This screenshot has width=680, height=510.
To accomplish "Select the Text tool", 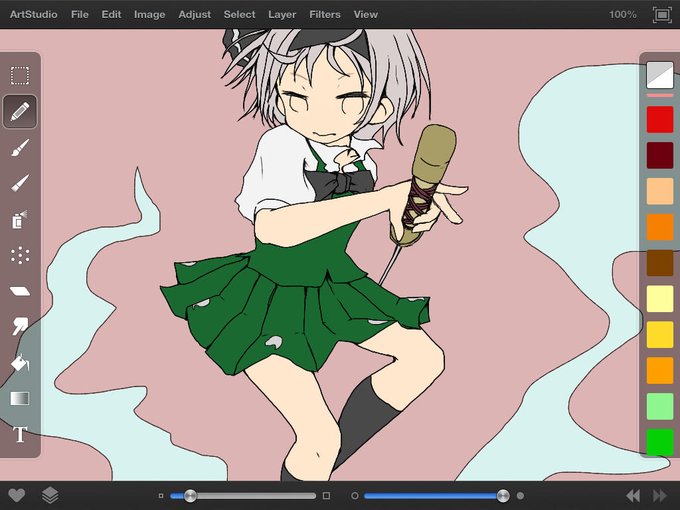I will pyautogui.click(x=20, y=434).
